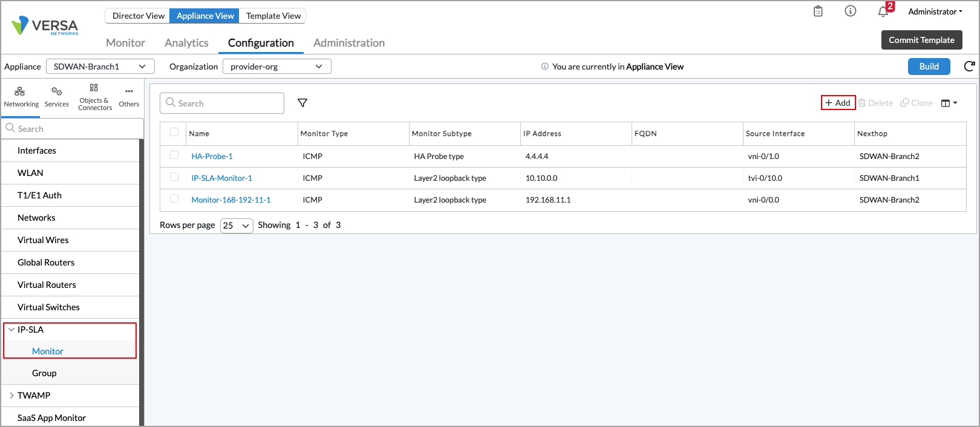Open the top Monitor tab

pyautogui.click(x=125, y=43)
